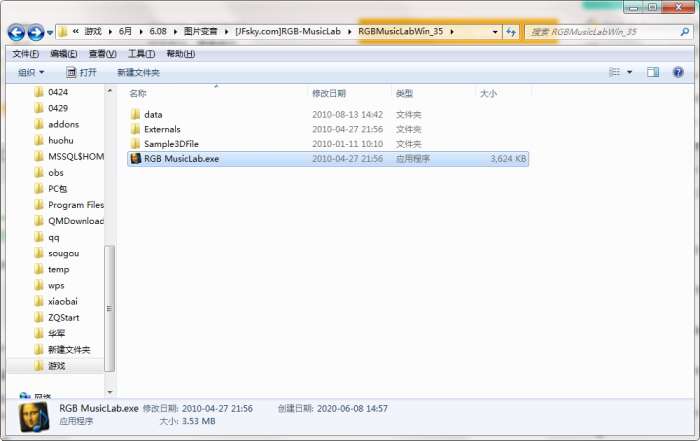Viewport: 700px width, 441px height.
Task: Open the 帮助(H) menu
Action: (180, 54)
